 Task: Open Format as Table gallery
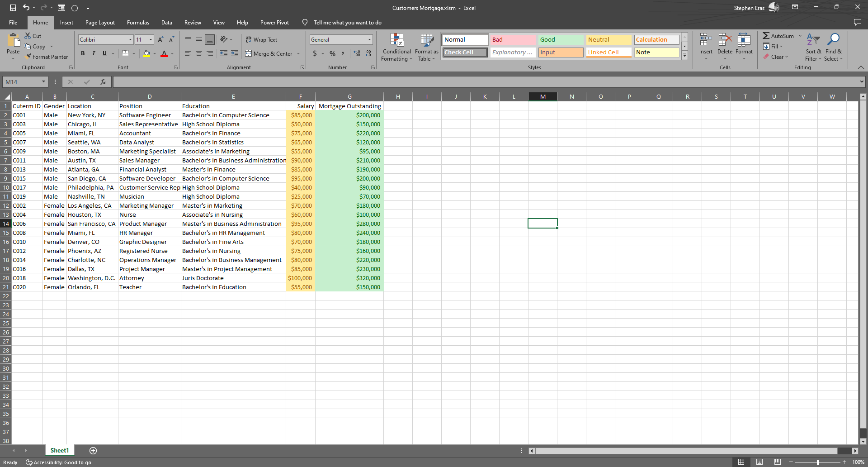[x=427, y=47]
